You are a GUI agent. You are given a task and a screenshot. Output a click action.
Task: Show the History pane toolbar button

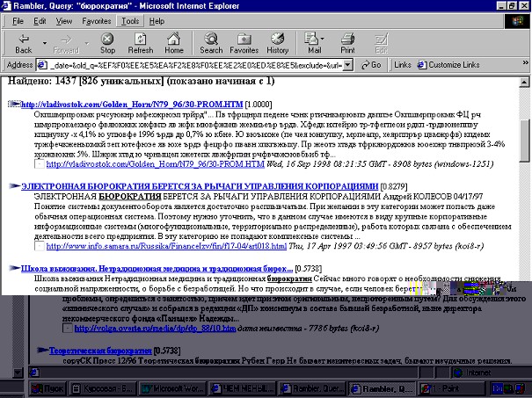click(278, 43)
